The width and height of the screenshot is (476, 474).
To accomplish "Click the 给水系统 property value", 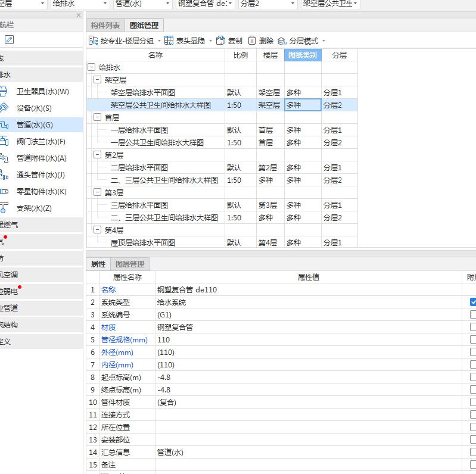I will pyautogui.click(x=309, y=302).
